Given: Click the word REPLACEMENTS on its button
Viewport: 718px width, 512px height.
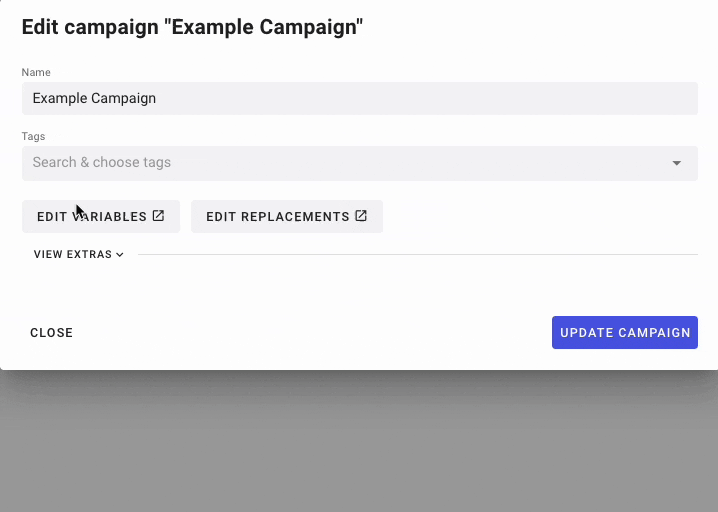Looking at the screenshot, I should 295,217.
